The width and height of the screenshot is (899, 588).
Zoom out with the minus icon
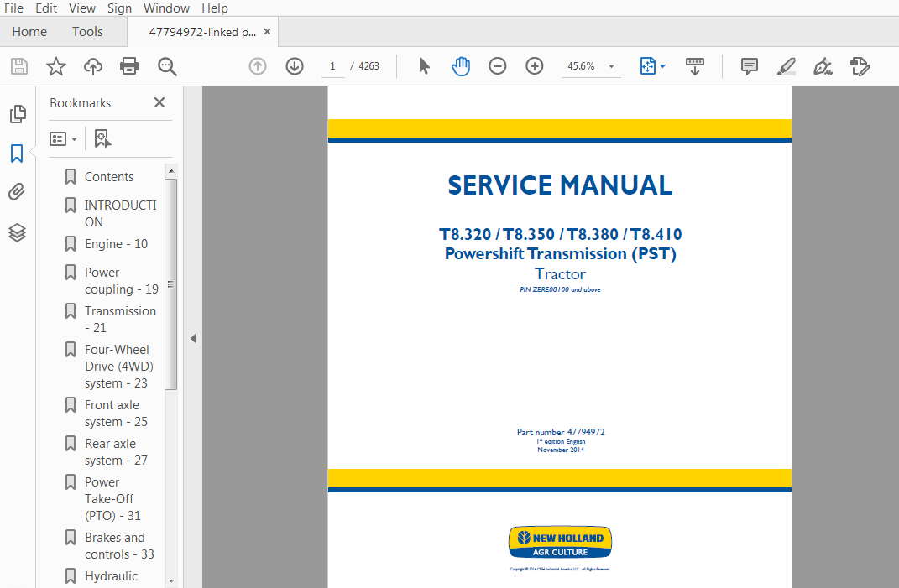(x=497, y=66)
